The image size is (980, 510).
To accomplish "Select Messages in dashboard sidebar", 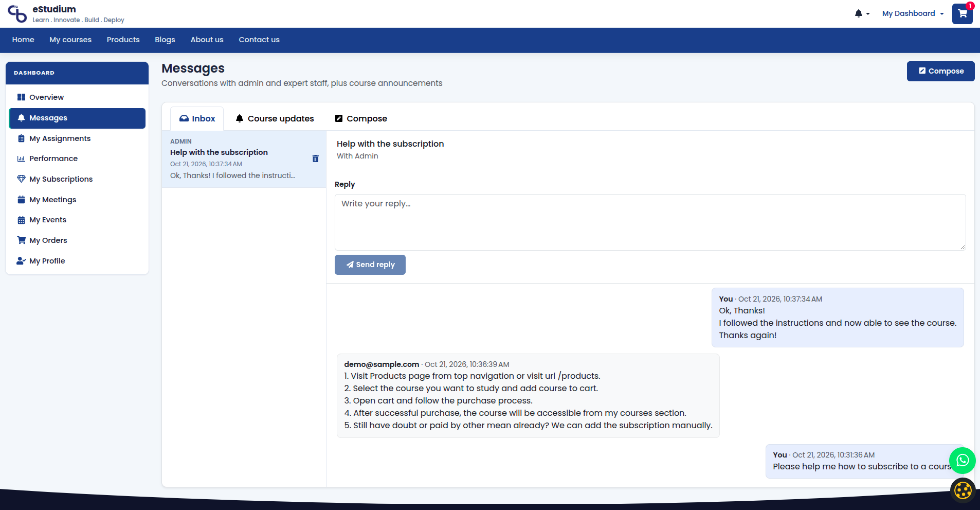I will coord(77,118).
